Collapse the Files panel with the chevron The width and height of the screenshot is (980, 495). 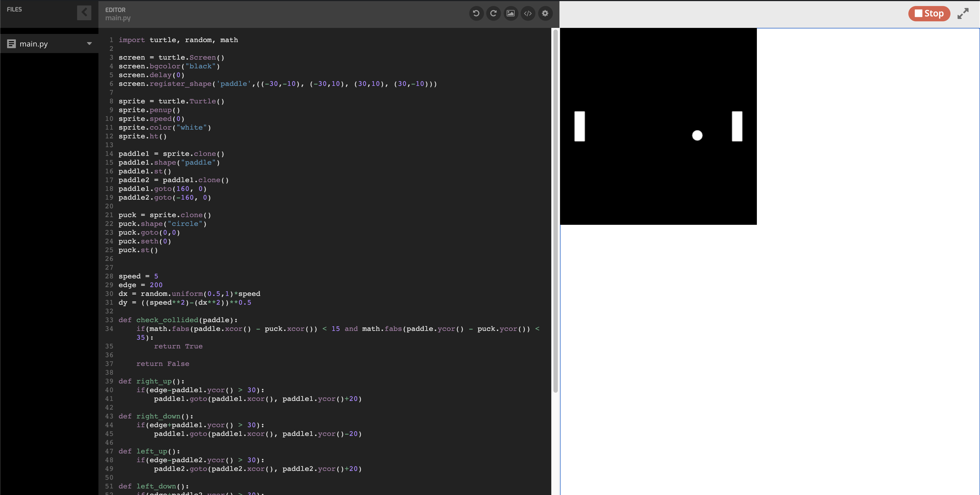click(84, 13)
